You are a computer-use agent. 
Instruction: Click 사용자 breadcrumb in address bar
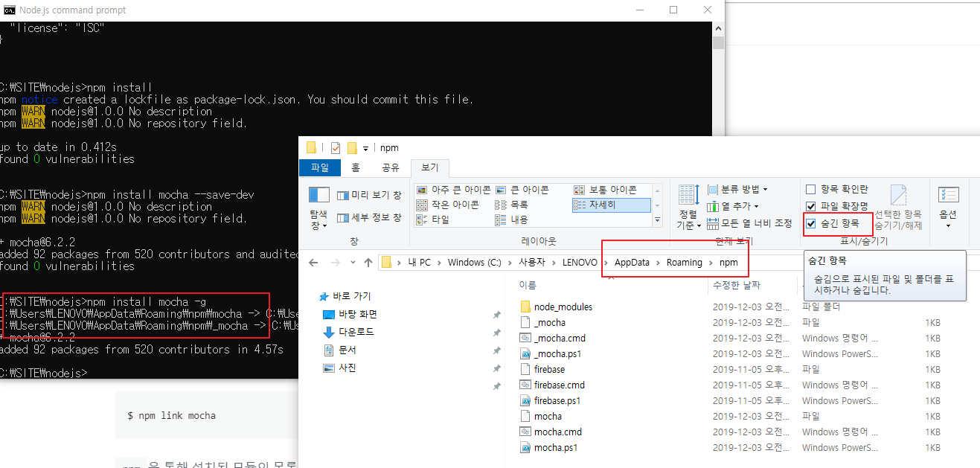[532, 263]
